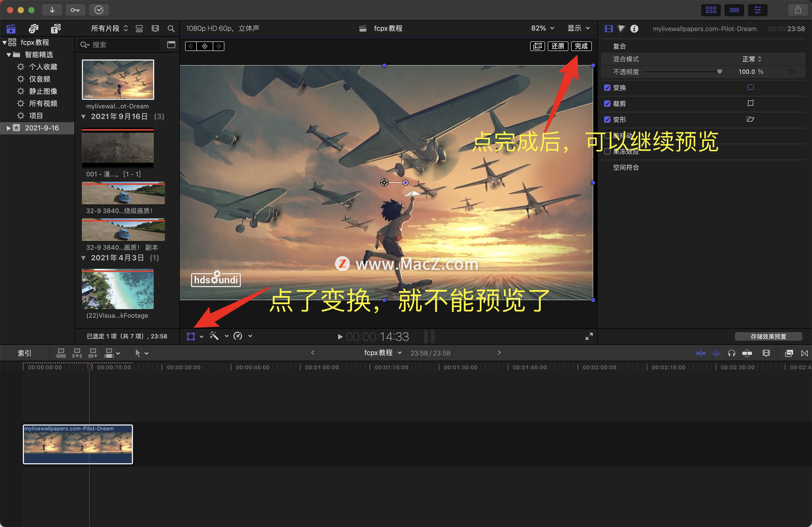Click the import media arrow icon

[52, 10]
